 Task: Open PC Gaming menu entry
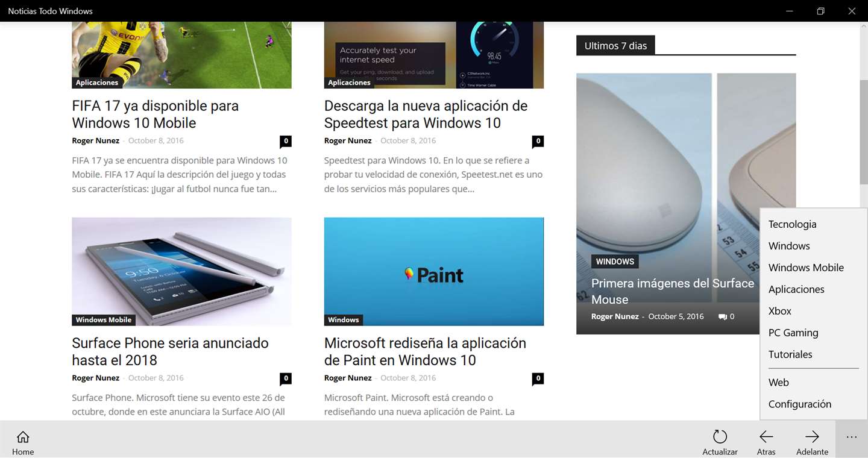793,333
